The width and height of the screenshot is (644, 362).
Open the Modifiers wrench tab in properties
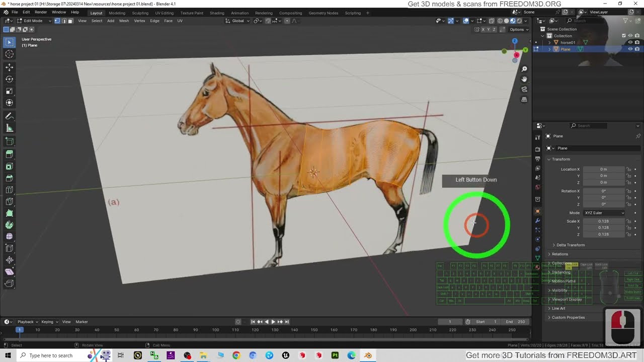click(x=537, y=221)
